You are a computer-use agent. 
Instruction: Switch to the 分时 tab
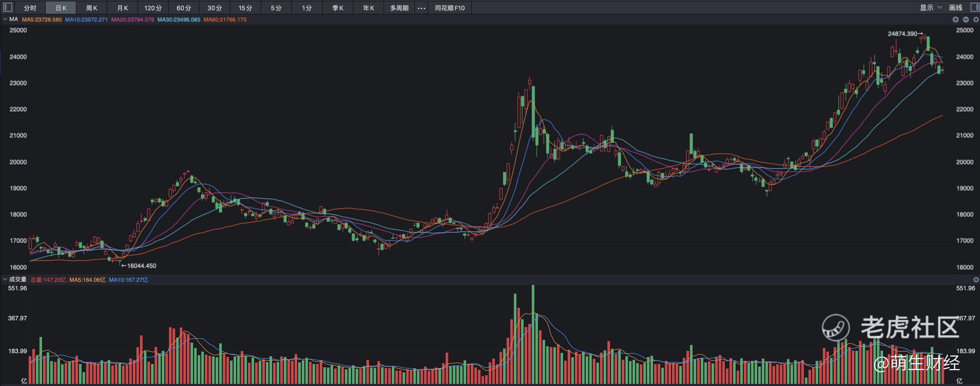pyautogui.click(x=30, y=8)
